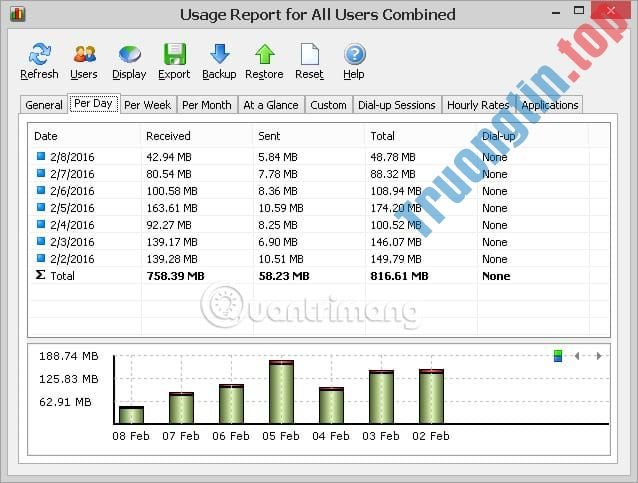This screenshot has height=483, width=638.
Task: Open the Per Week tab
Action: pyautogui.click(x=147, y=105)
